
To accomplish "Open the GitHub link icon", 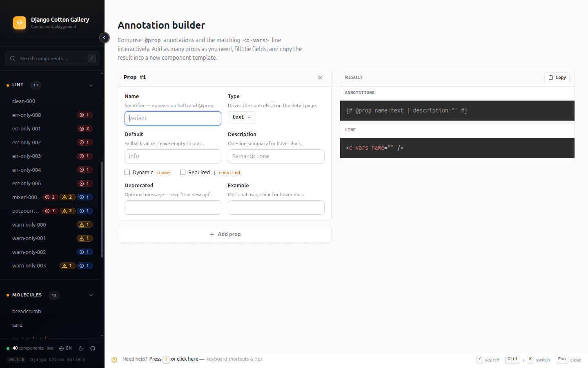I will point(93,348).
